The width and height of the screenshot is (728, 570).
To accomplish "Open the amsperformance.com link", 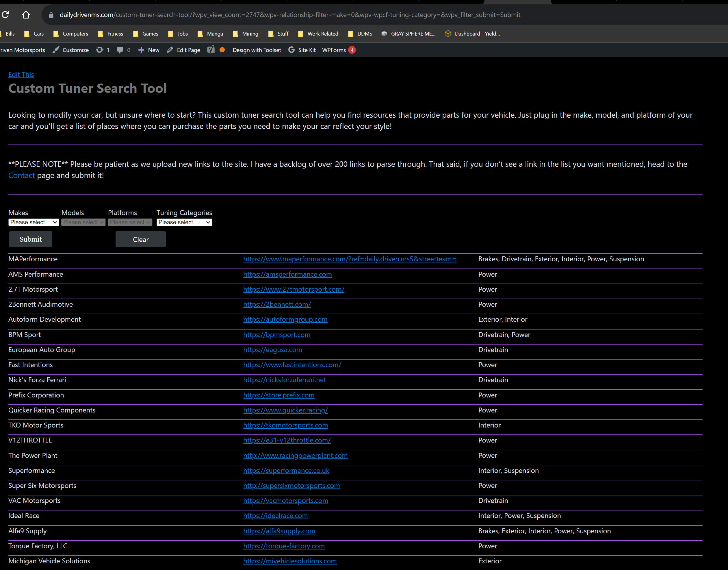I will [x=287, y=274].
